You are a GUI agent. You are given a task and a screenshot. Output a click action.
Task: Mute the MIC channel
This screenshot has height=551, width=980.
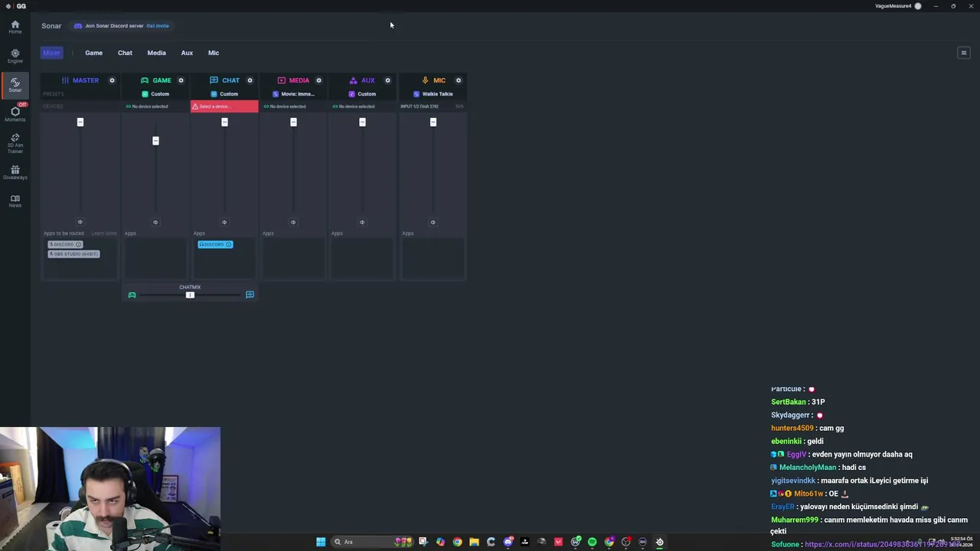433,222
